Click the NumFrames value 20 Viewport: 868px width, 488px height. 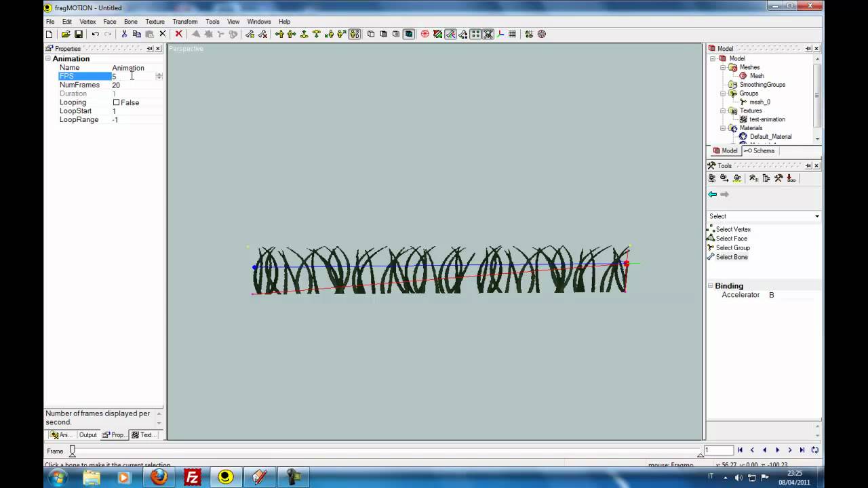[x=116, y=85]
